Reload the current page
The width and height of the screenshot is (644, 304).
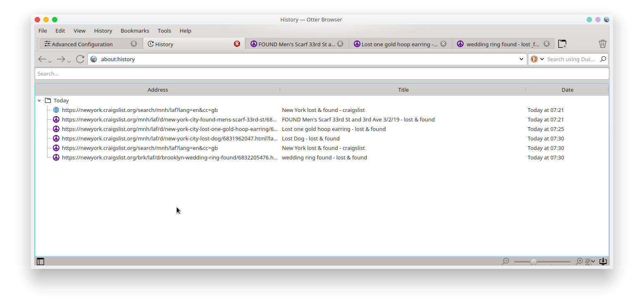80,59
